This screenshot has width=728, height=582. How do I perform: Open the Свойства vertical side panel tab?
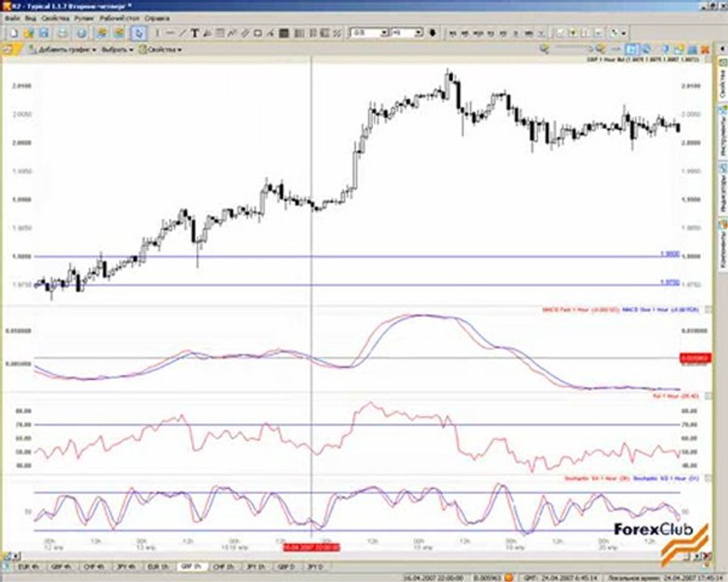723,78
